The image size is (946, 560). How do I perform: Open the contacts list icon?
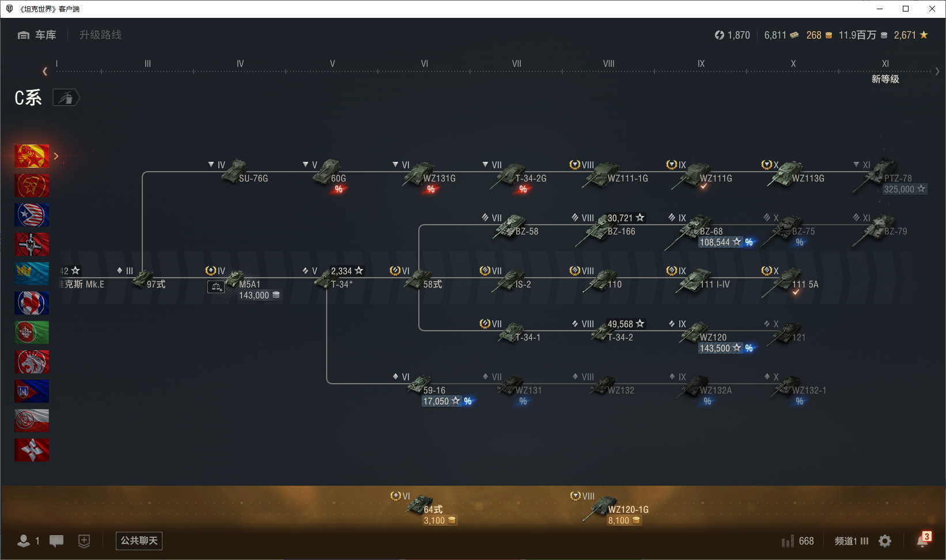pyautogui.click(x=24, y=541)
